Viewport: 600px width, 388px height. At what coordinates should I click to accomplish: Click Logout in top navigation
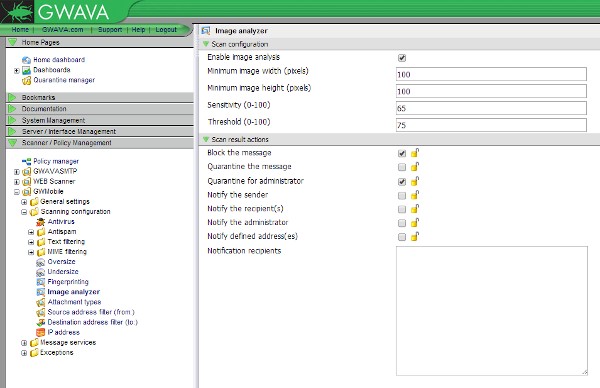point(166,30)
